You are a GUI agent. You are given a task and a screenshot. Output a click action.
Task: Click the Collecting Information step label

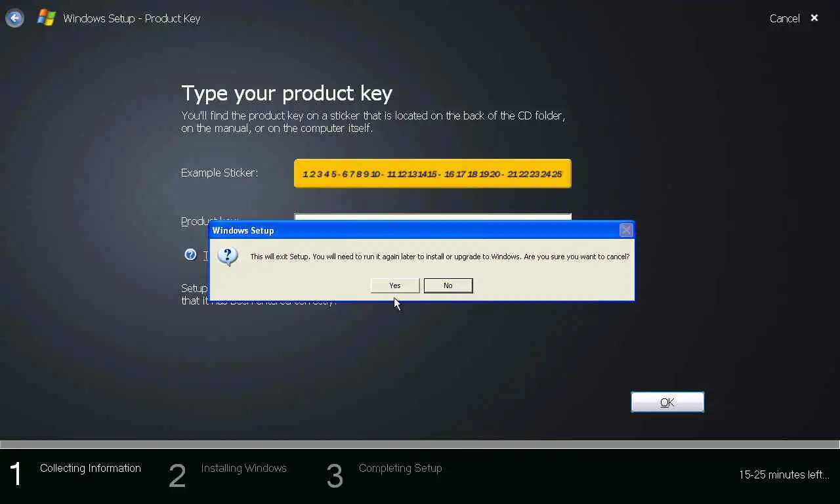[91, 468]
